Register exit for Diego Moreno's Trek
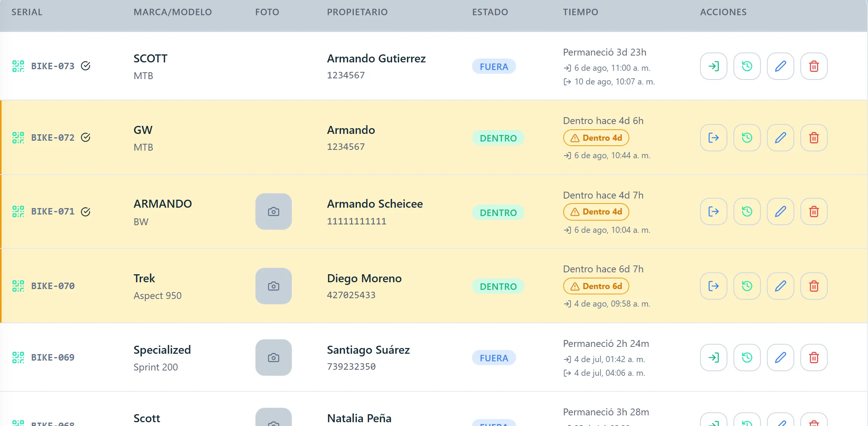The image size is (868, 426). pos(713,286)
